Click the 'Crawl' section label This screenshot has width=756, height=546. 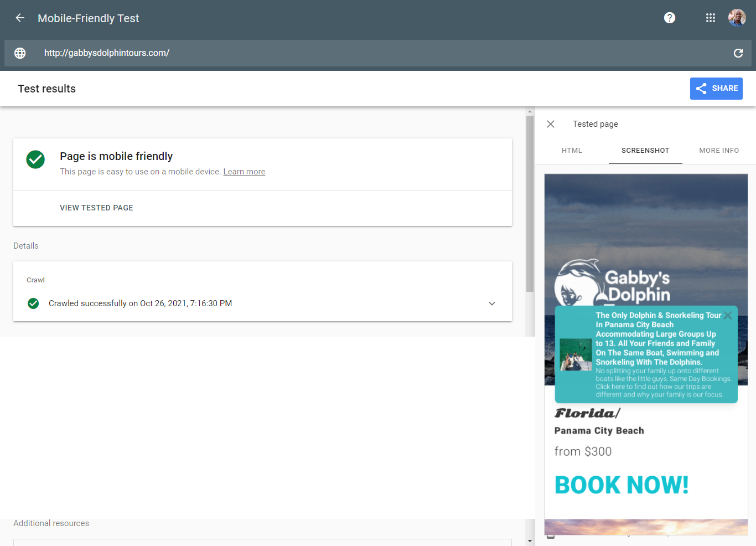point(35,280)
